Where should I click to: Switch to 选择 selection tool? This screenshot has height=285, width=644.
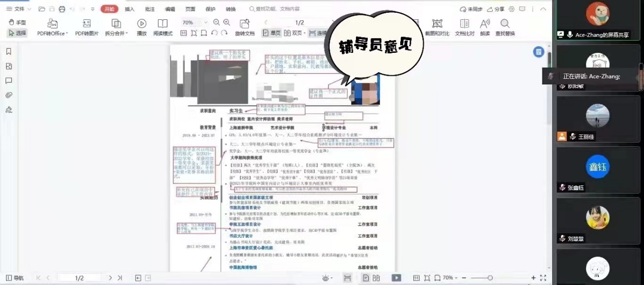17,33
